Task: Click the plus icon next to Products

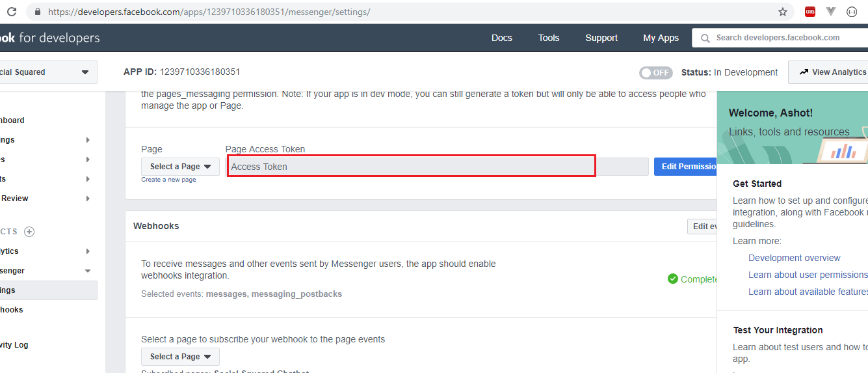Action: click(29, 232)
